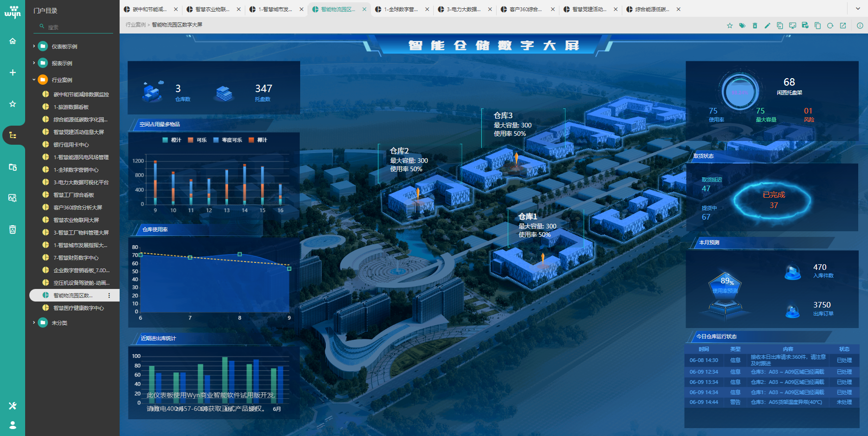Mark the dashboard as a favorite star
Screen dimensions: 868x436
[x=730, y=26]
